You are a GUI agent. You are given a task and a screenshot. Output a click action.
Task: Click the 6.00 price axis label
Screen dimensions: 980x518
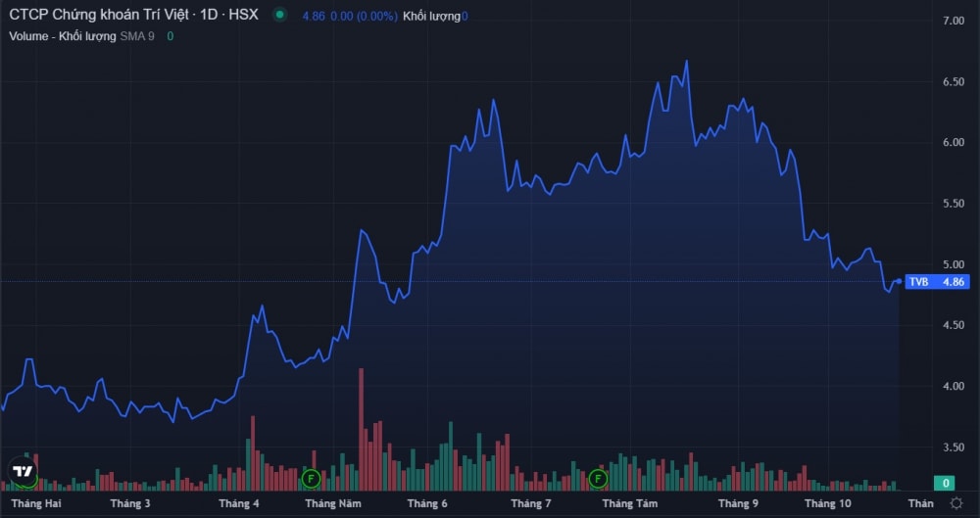pyautogui.click(x=954, y=142)
